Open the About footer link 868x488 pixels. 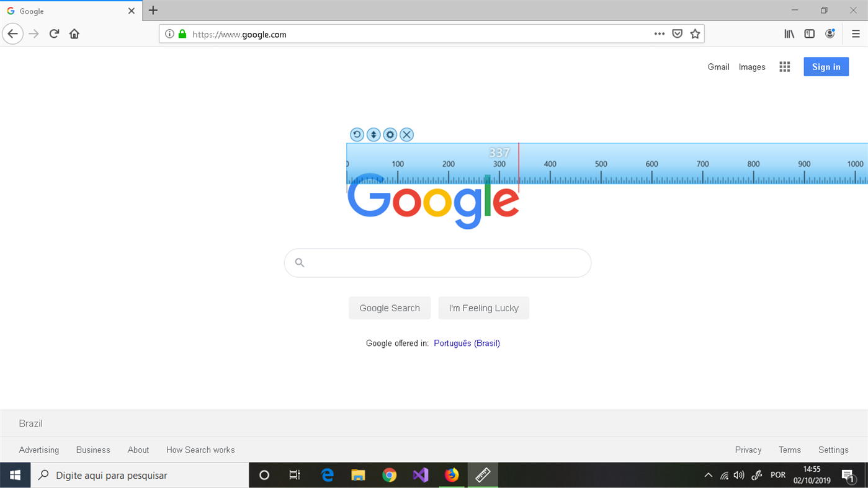[138, 450]
